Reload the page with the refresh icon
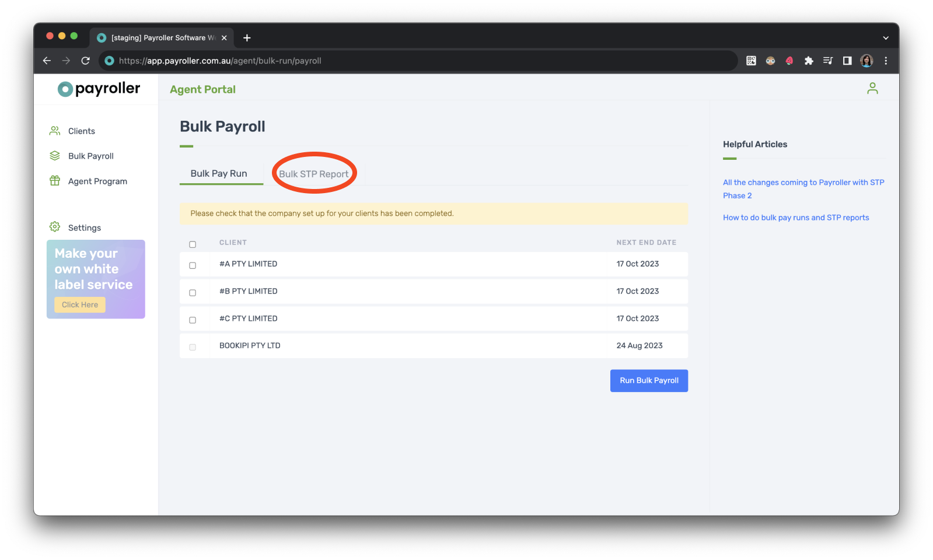 coord(86,61)
